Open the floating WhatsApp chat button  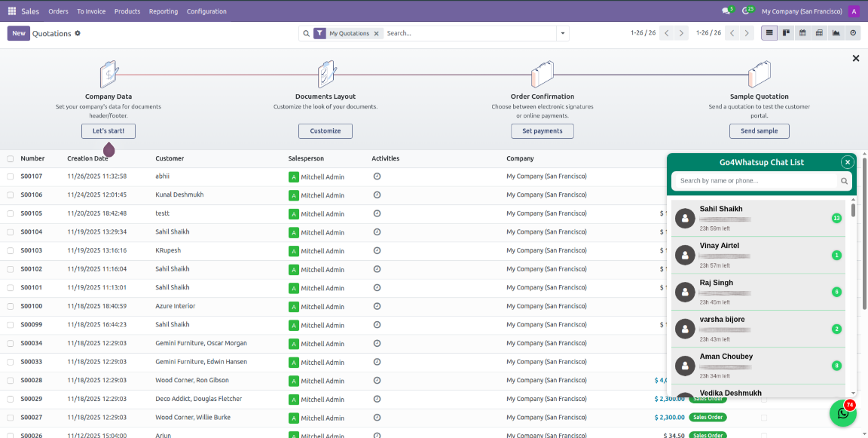[x=842, y=413]
